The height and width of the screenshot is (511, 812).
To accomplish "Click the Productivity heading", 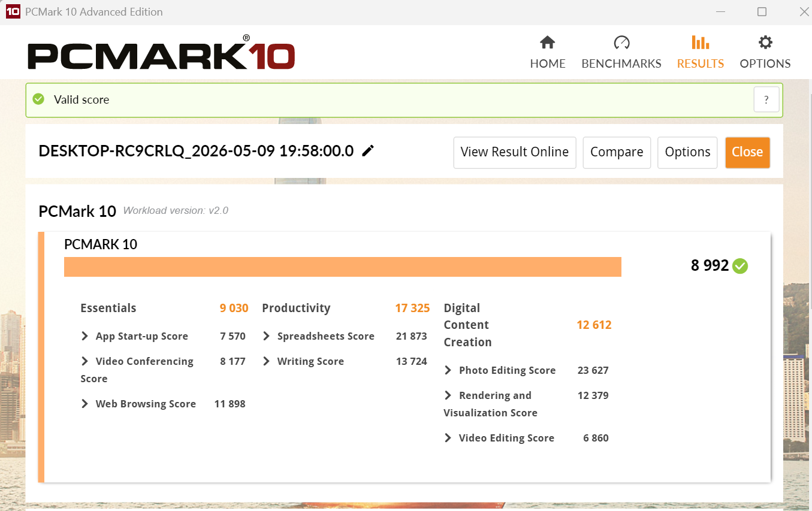I will tap(296, 308).
